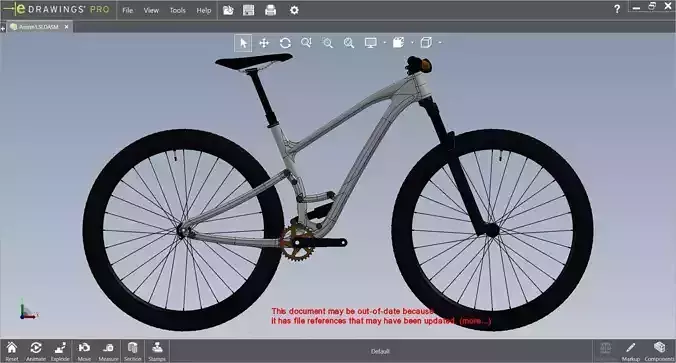
Task: Open the Help menu
Action: [x=203, y=10]
